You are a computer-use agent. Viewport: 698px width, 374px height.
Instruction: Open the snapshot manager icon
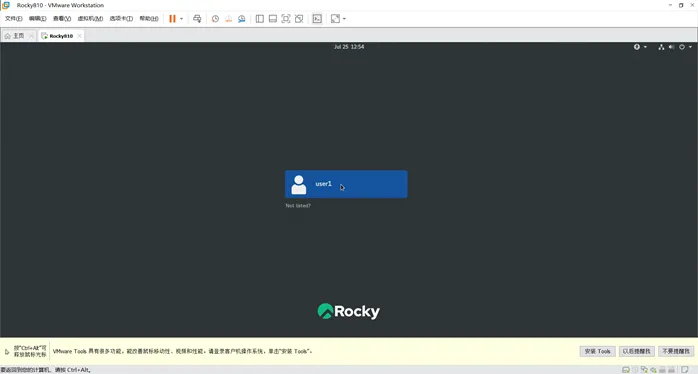tap(242, 19)
